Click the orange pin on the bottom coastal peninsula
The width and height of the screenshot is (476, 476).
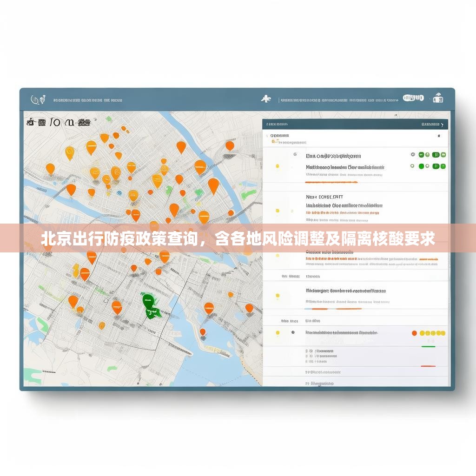[x=203, y=332]
